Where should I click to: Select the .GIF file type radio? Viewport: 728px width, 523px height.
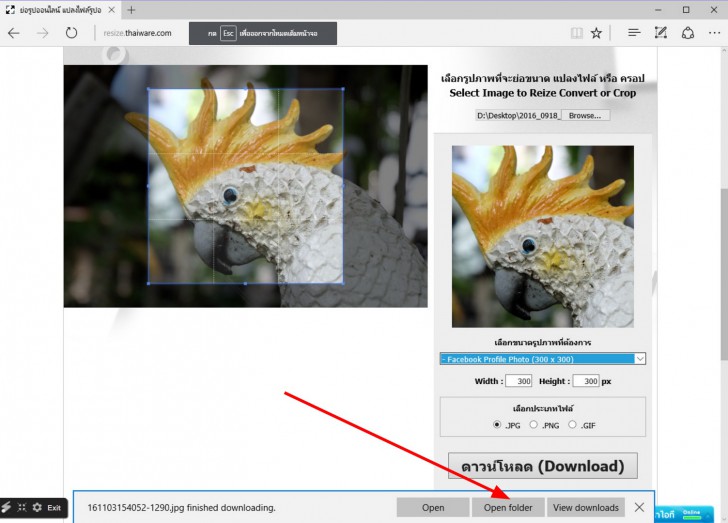(572, 425)
